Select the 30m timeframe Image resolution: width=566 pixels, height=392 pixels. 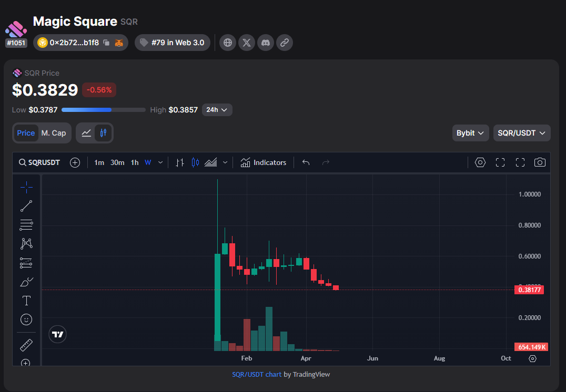tap(117, 163)
